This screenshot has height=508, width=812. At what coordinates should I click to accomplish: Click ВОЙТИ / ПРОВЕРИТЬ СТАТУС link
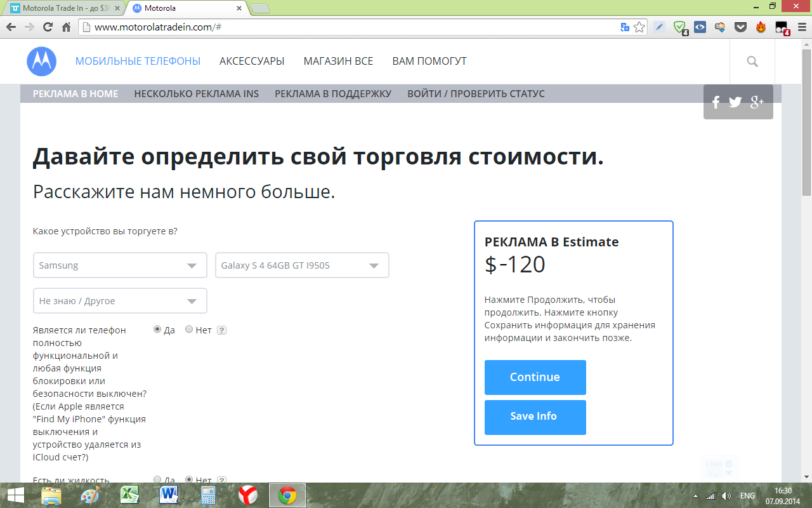point(476,94)
